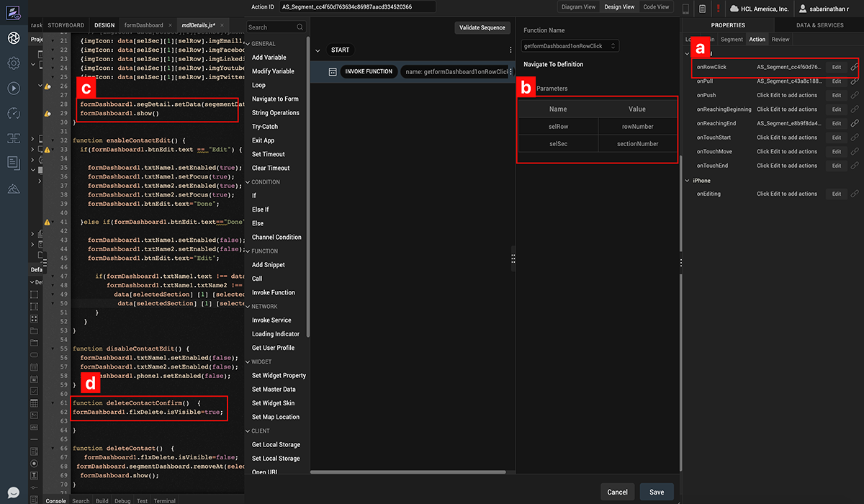864x504 pixels.
Task: Click the link icon beside onRowClick
Action: coord(854,67)
